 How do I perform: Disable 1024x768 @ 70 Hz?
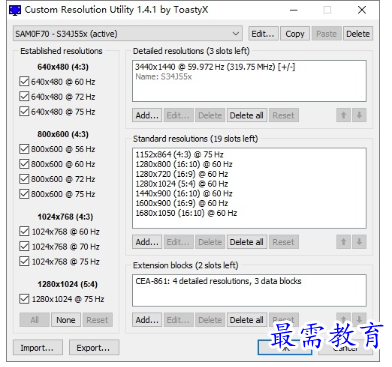pos(24,246)
